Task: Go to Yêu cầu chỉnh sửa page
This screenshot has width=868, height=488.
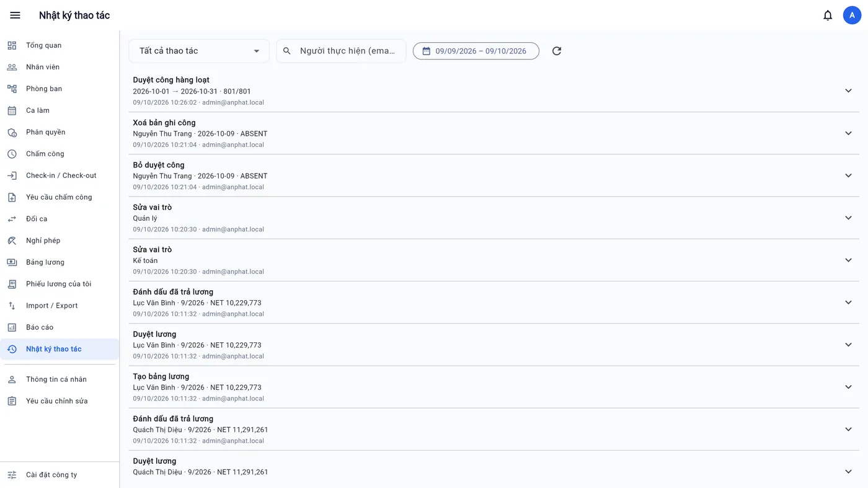Action: coord(60,401)
